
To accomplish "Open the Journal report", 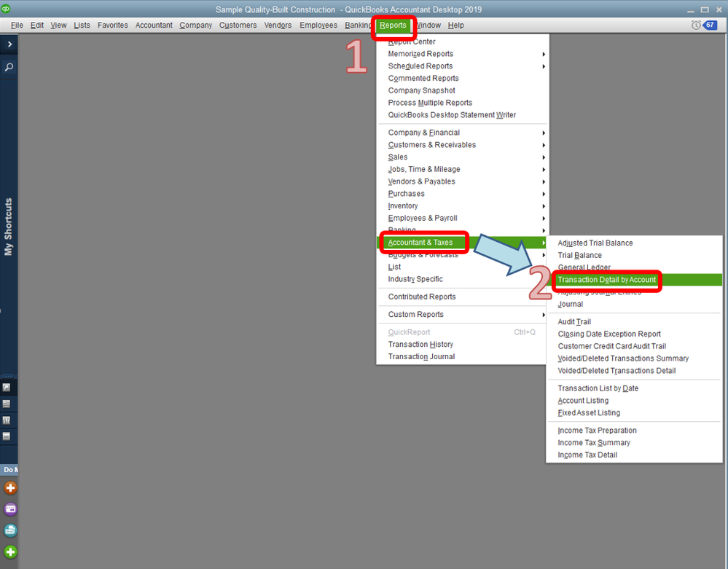I will pyautogui.click(x=570, y=304).
